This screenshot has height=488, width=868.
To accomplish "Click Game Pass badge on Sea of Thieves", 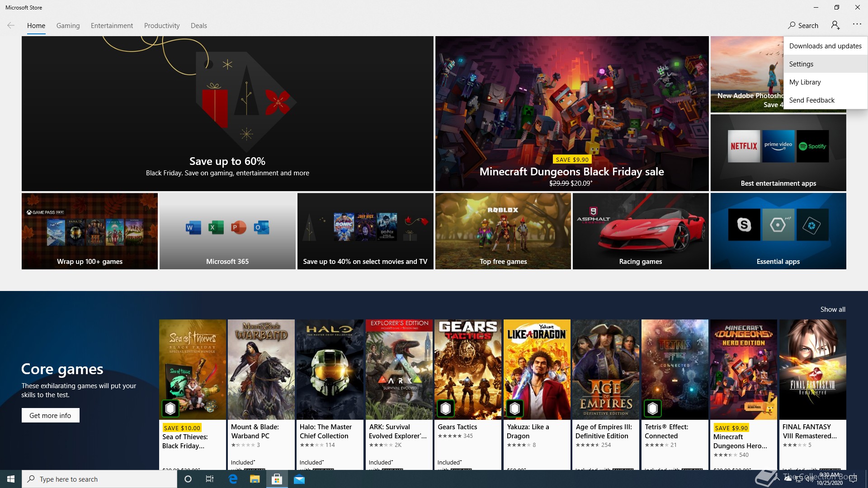I will click(170, 408).
